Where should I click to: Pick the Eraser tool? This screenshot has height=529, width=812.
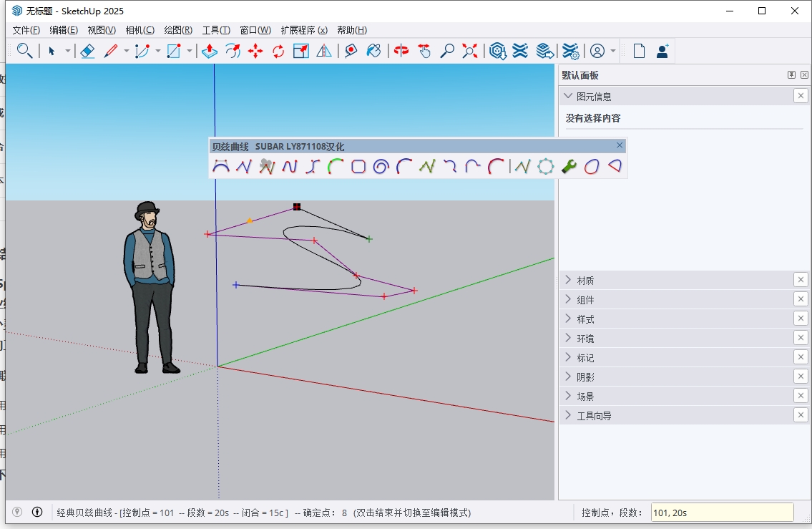[87, 51]
